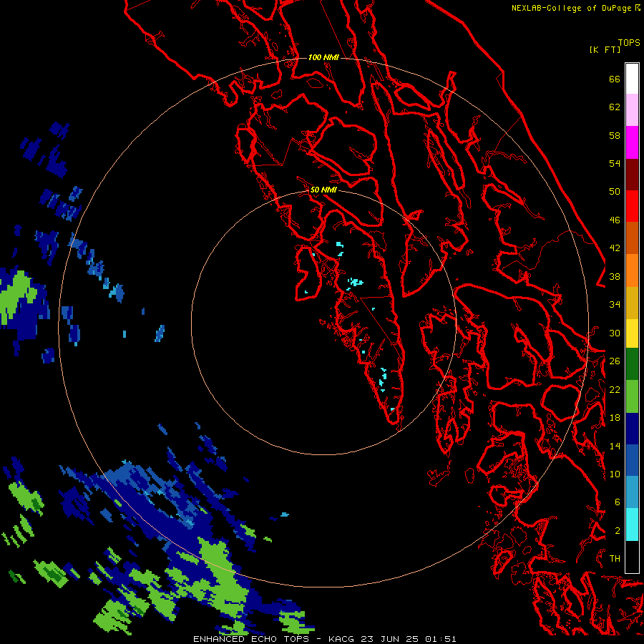The height and width of the screenshot is (644, 644).
Task: Select the gold amber legend swatch
Action: tap(632, 303)
